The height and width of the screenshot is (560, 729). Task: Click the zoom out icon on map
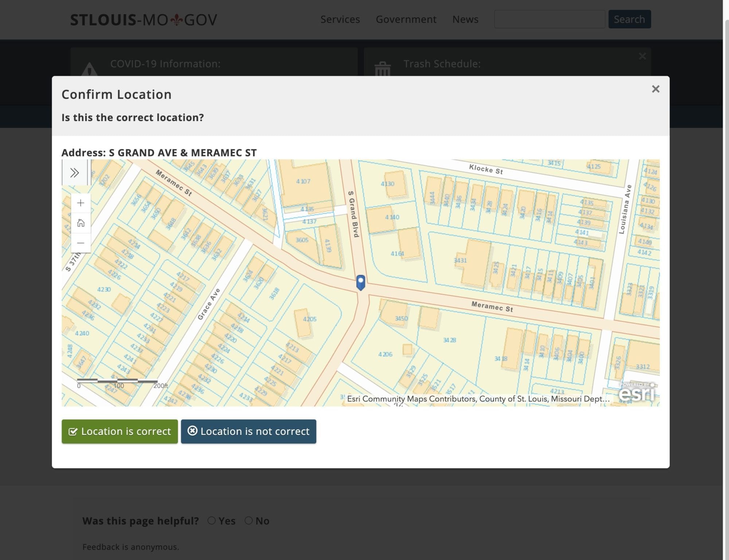pos(79,242)
